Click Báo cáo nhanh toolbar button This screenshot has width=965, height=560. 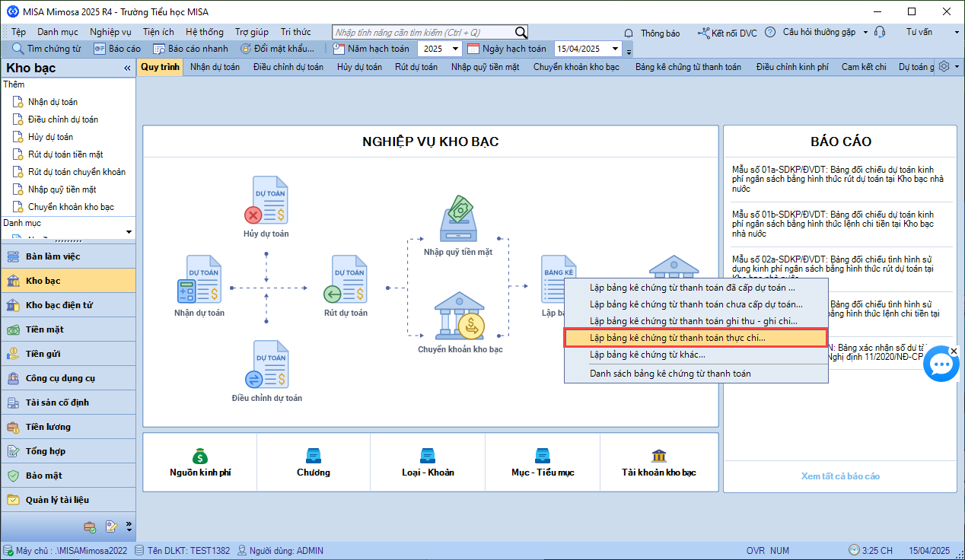pos(189,49)
